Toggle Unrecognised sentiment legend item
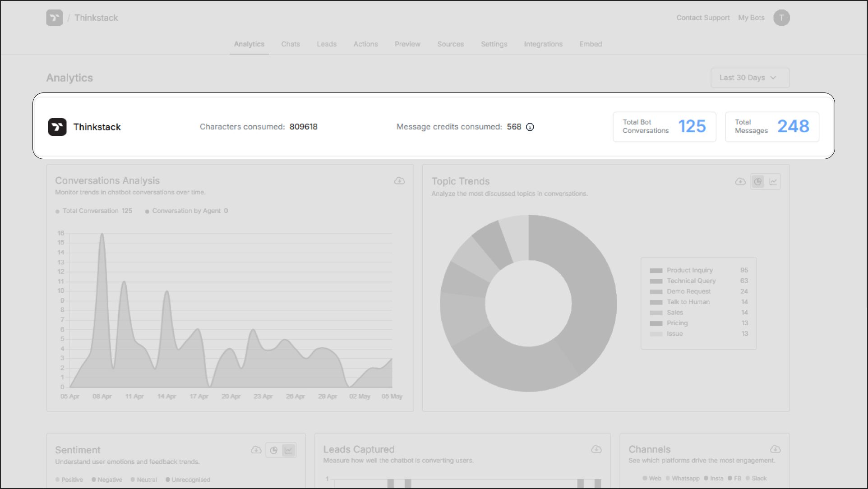This screenshot has height=489, width=868. [x=188, y=480]
